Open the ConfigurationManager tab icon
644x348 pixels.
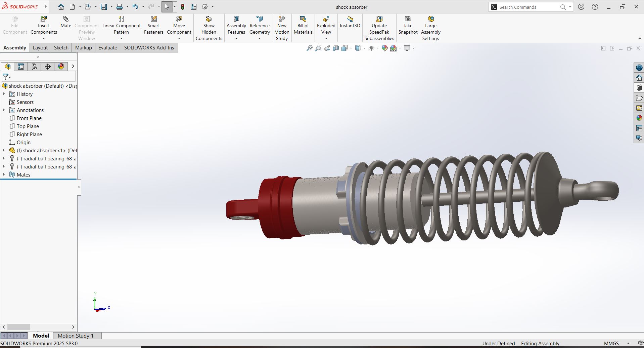[34, 67]
